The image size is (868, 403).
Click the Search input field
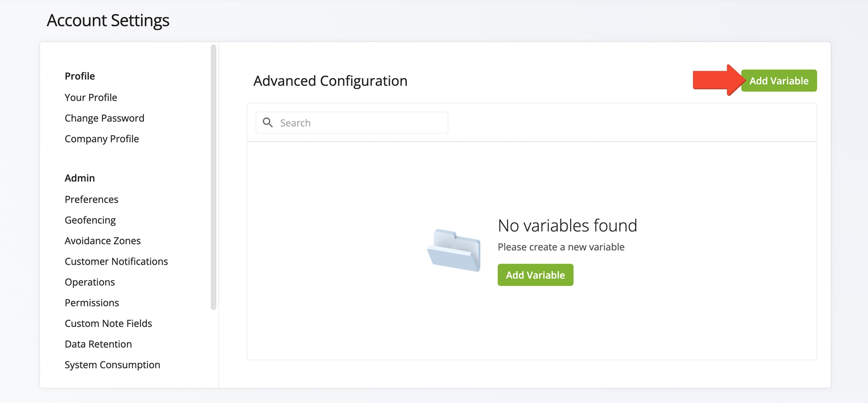point(360,123)
